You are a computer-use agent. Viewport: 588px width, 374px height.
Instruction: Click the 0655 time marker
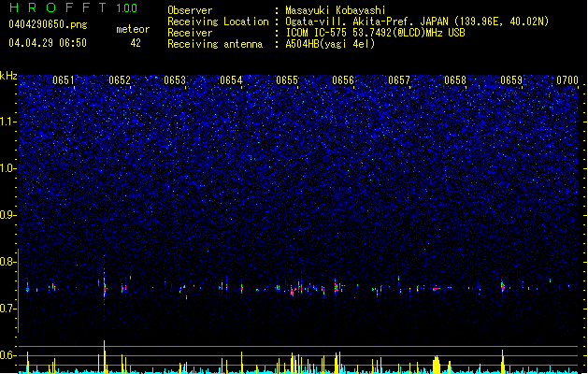[x=287, y=80]
